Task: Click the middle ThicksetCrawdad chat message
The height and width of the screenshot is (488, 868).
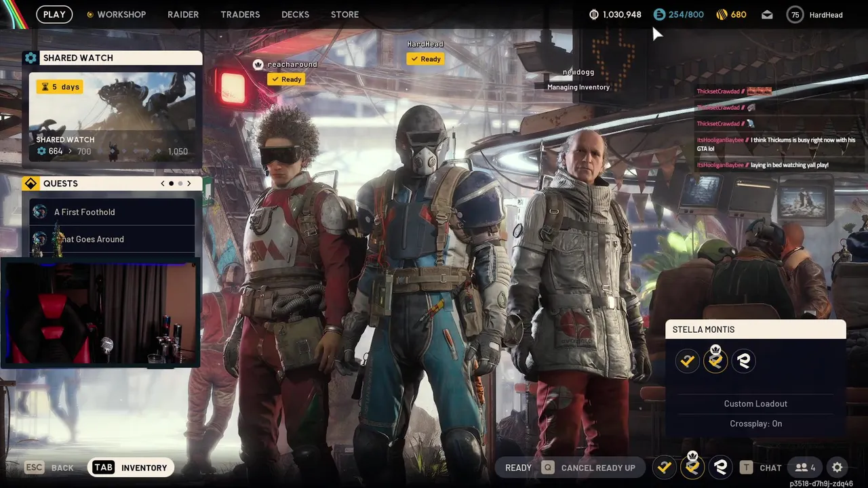Action: (726, 107)
